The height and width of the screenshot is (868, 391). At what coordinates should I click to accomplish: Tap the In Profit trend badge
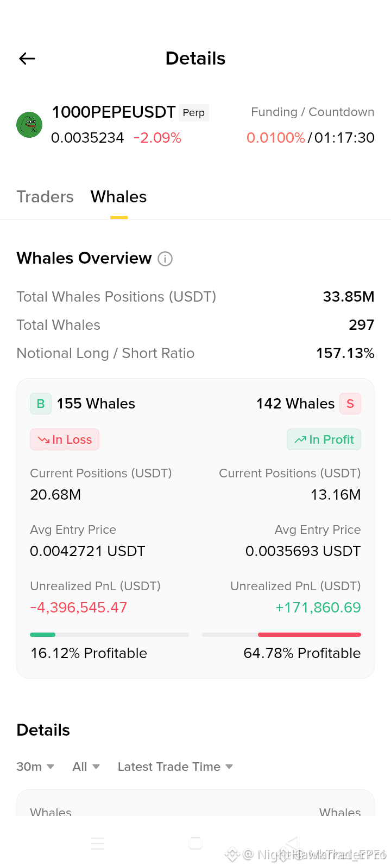[x=324, y=439]
